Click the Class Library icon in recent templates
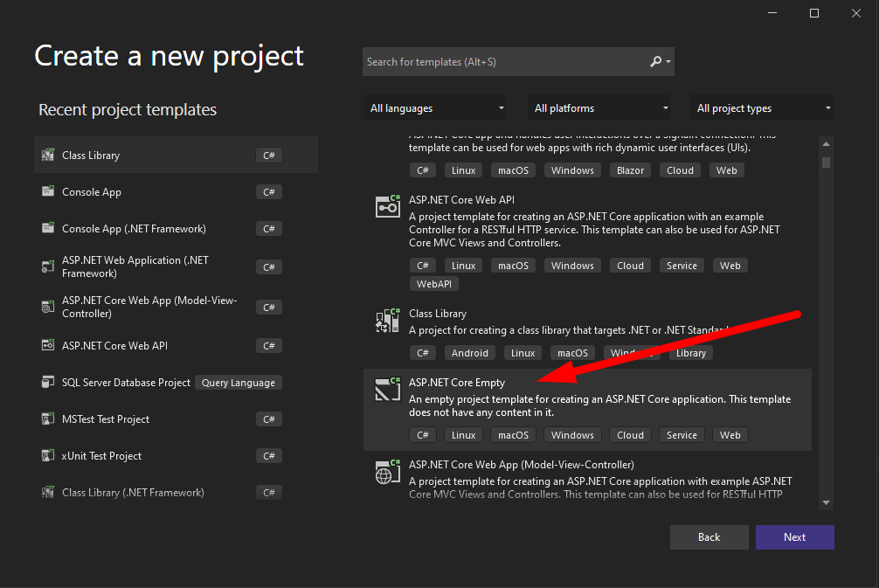This screenshot has width=879, height=588. 47,156
